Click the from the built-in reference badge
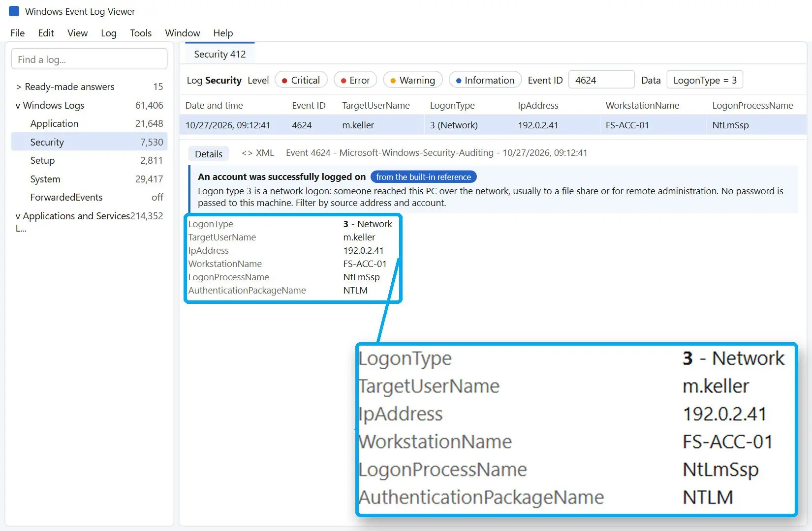The height and width of the screenshot is (531, 812). point(423,177)
